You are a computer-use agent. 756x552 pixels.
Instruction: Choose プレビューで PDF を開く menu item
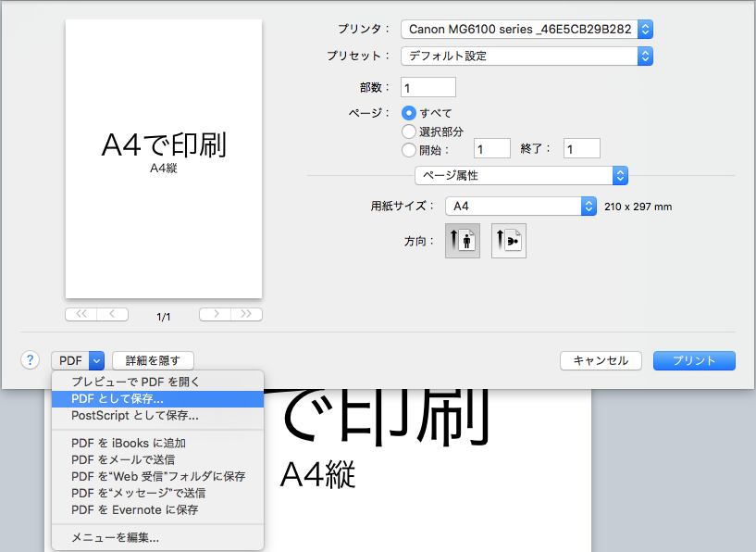[135, 382]
